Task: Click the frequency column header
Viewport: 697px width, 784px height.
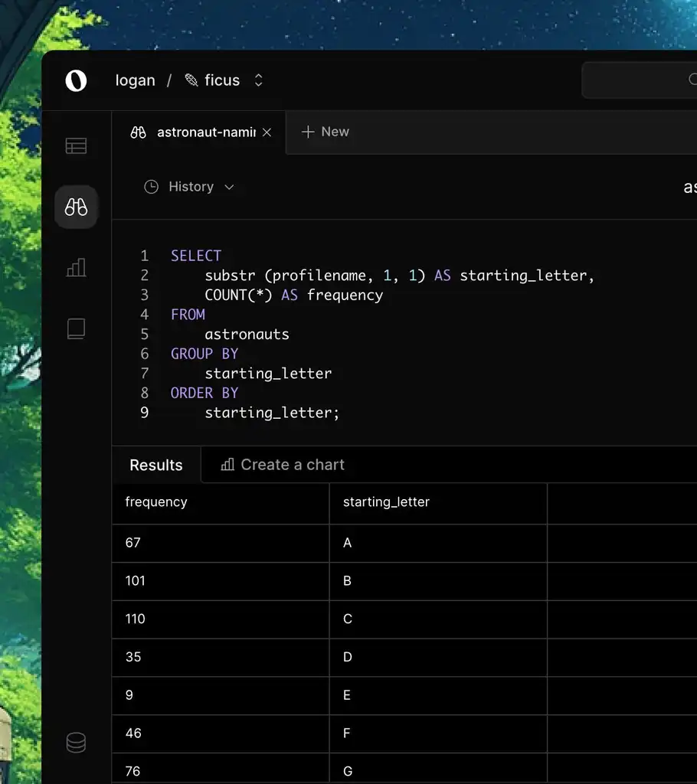Action: [156, 502]
